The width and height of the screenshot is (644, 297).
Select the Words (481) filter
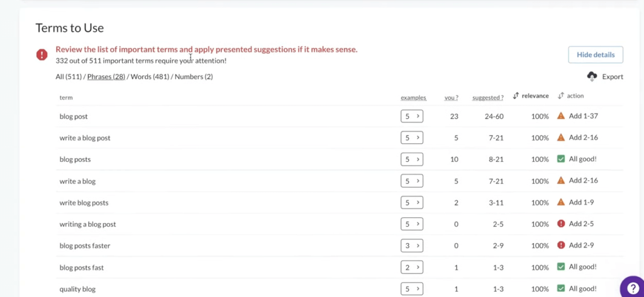[x=150, y=77]
